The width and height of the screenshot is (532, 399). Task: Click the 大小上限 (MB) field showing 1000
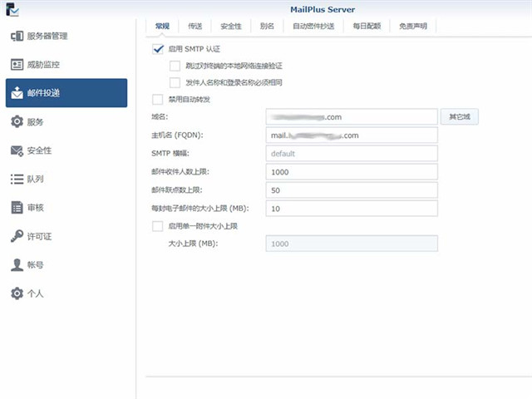point(352,244)
